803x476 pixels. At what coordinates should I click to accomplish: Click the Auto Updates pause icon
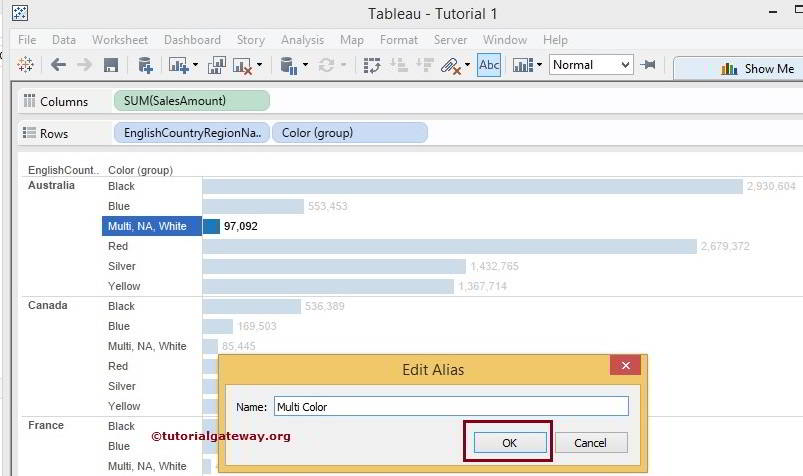point(289,66)
